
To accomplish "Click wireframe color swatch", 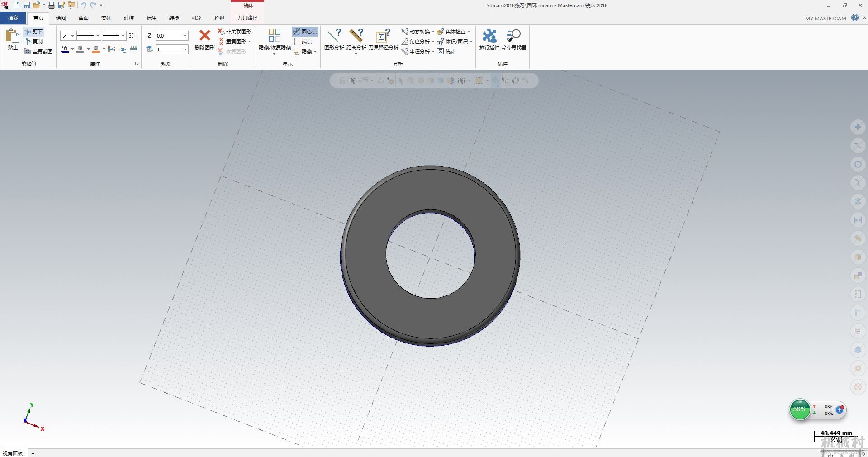I will [x=65, y=49].
